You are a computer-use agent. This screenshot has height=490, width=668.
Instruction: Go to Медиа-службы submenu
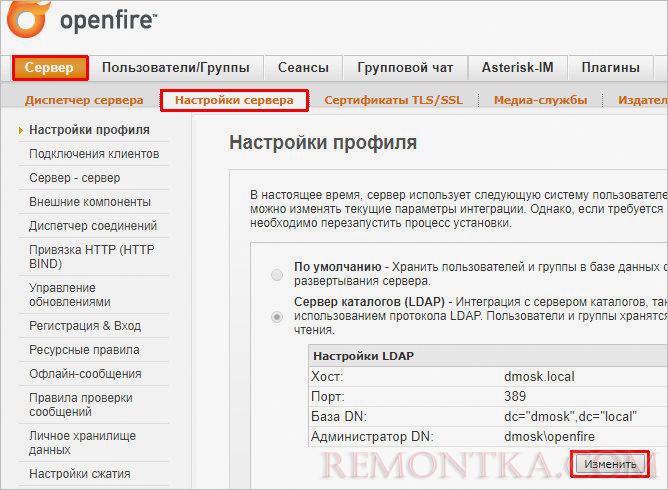tap(540, 100)
